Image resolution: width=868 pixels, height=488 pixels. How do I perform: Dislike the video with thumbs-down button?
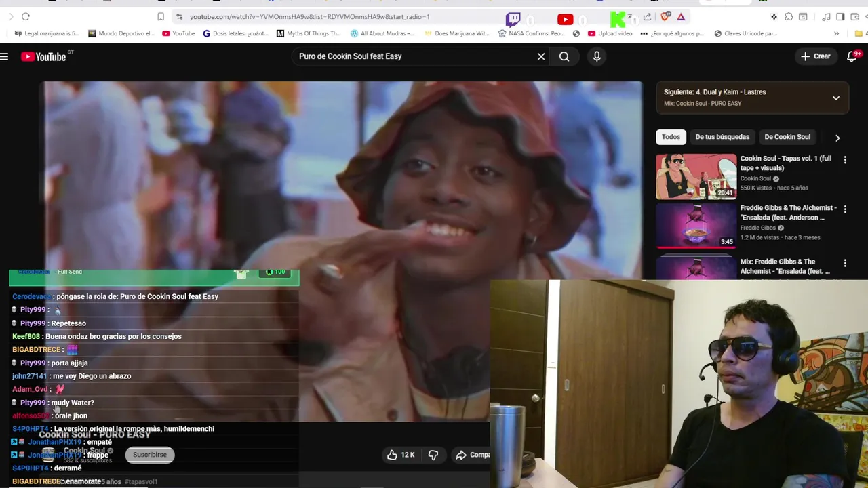click(433, 455)
